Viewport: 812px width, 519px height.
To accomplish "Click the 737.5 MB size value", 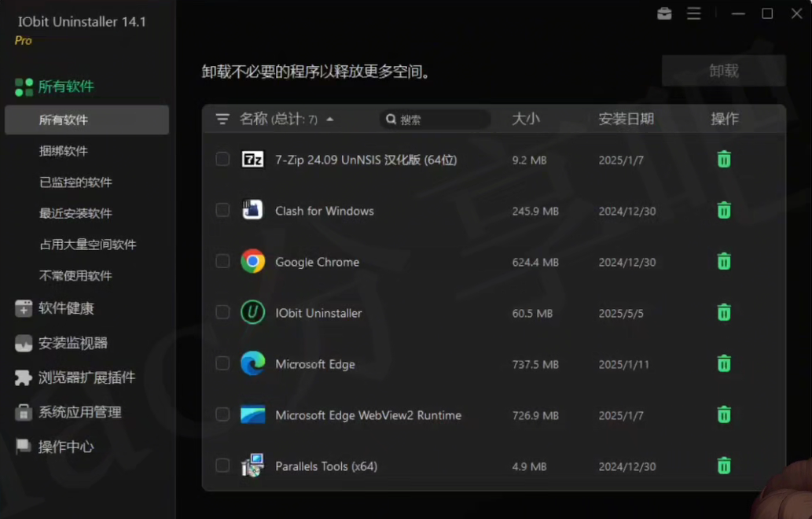I will pos(535,364).
